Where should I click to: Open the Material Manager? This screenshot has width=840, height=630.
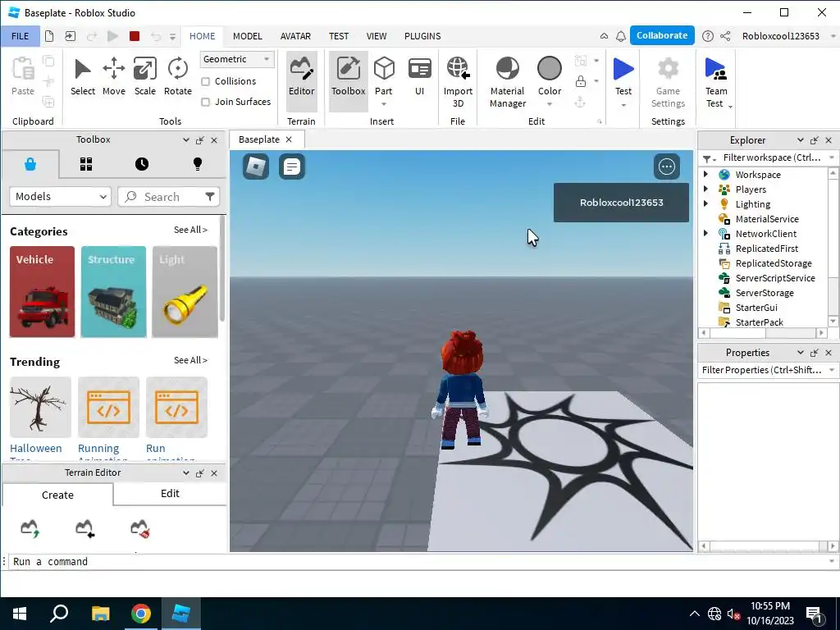[x=507, y=81]
